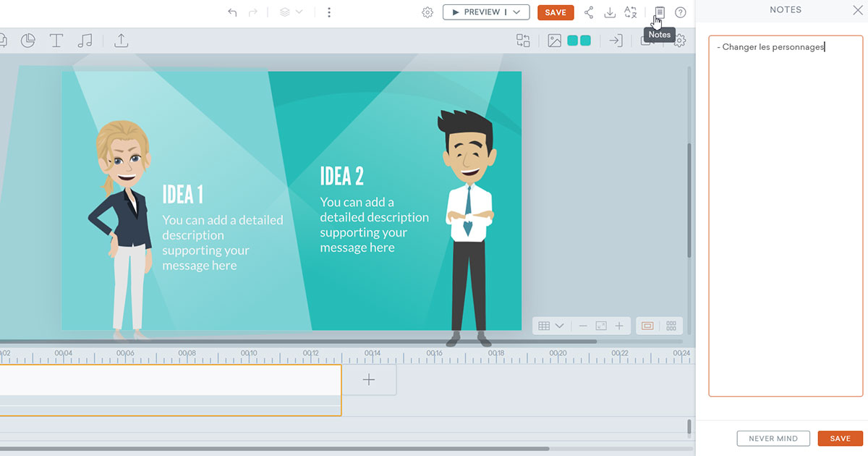This screenshot has width=868, height=456.
Task: Open the Notes panel icon
Action: pos(659,12)
